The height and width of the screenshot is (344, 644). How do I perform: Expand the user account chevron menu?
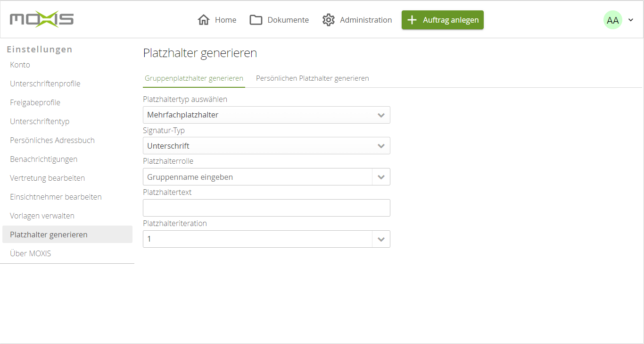630,20
